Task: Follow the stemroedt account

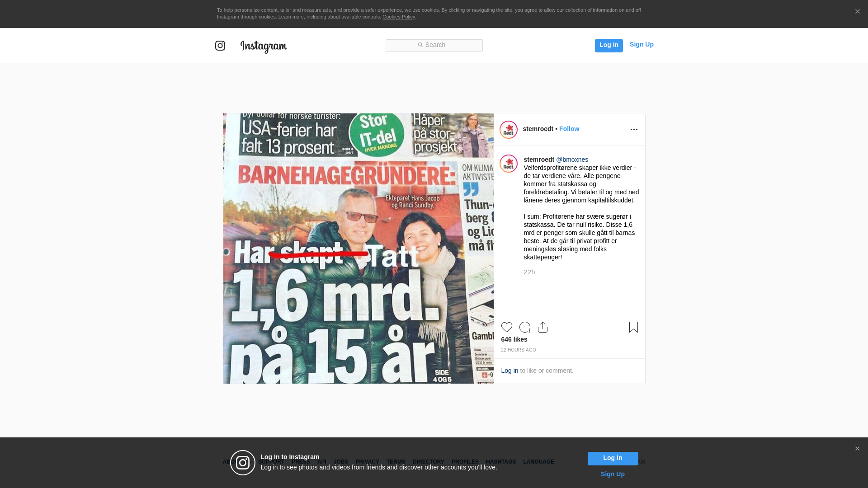Action: tap(569, 129)
